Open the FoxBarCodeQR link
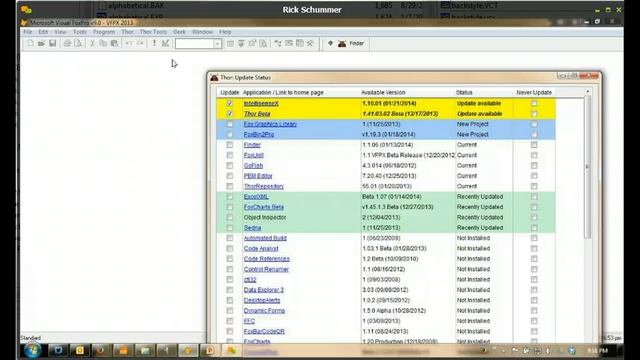 (264, 331)
